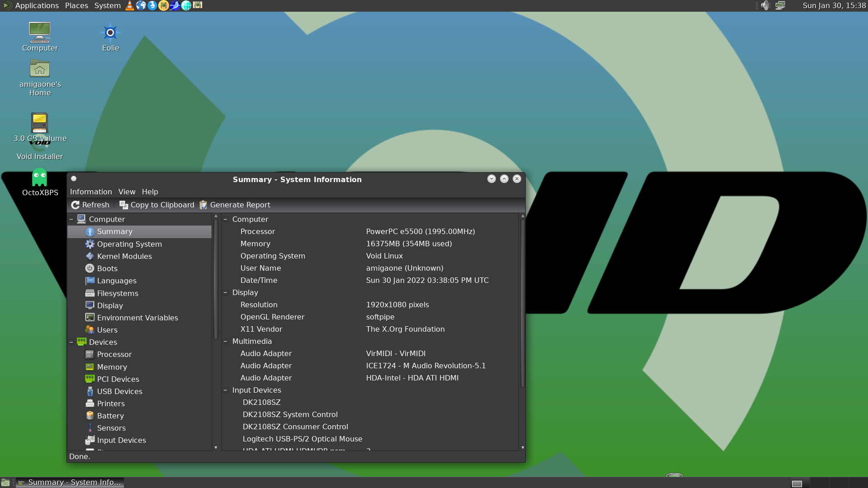Click the panel clock showing Sun Jan 30
The image size is (868, 488).
pos(834,5)
